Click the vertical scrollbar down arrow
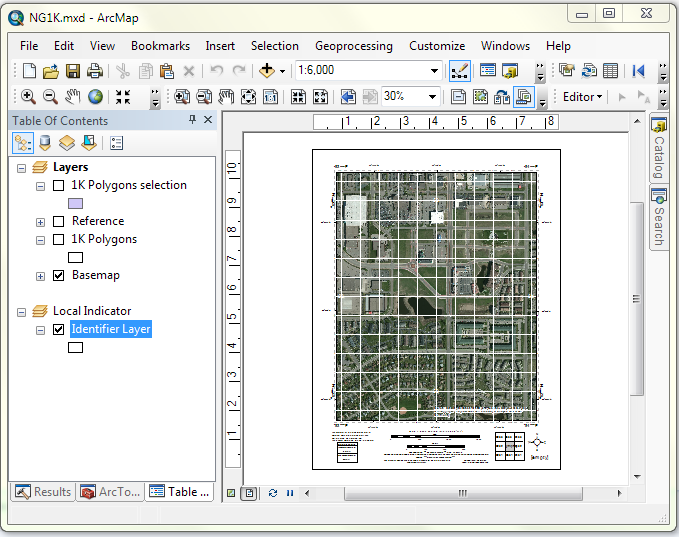The width and height of the screenshot is (679, 537). pyautogui.click(x=637, y=477)
